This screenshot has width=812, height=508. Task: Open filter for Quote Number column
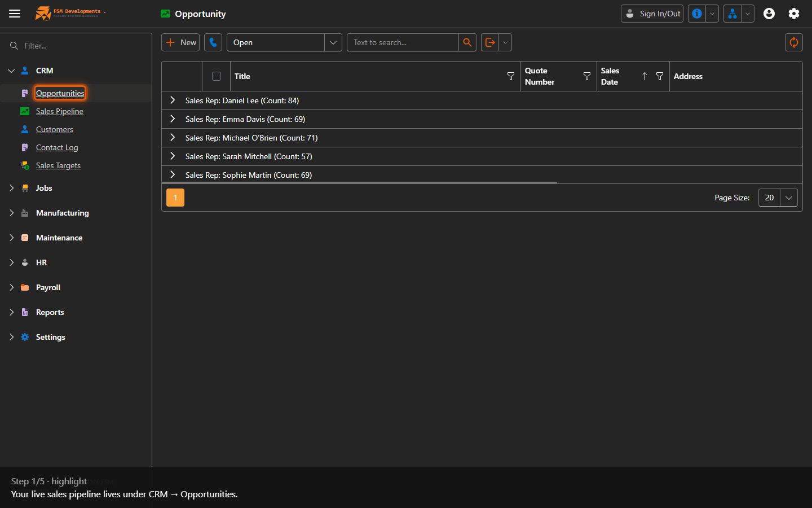[x=587, y=76]
